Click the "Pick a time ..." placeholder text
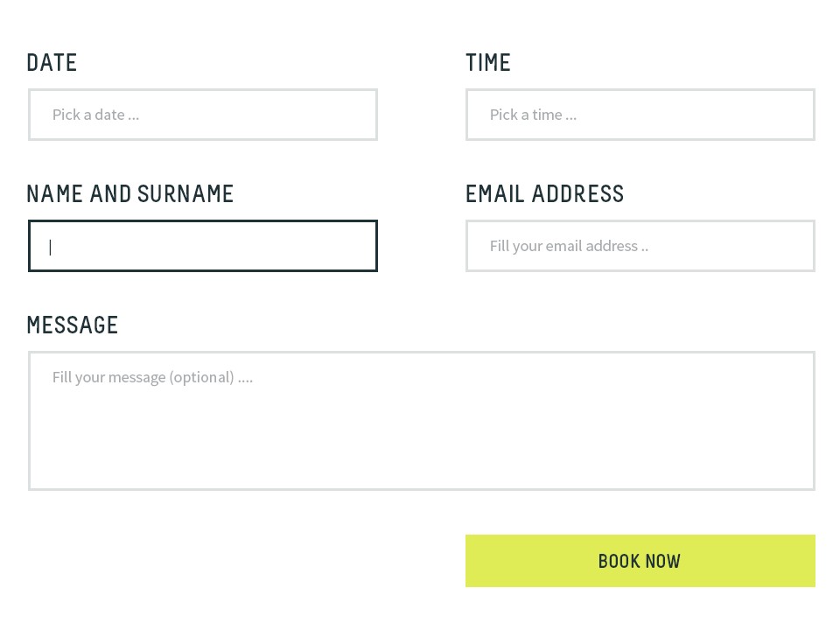Viewport: 840px width, 630px height. 533,115
